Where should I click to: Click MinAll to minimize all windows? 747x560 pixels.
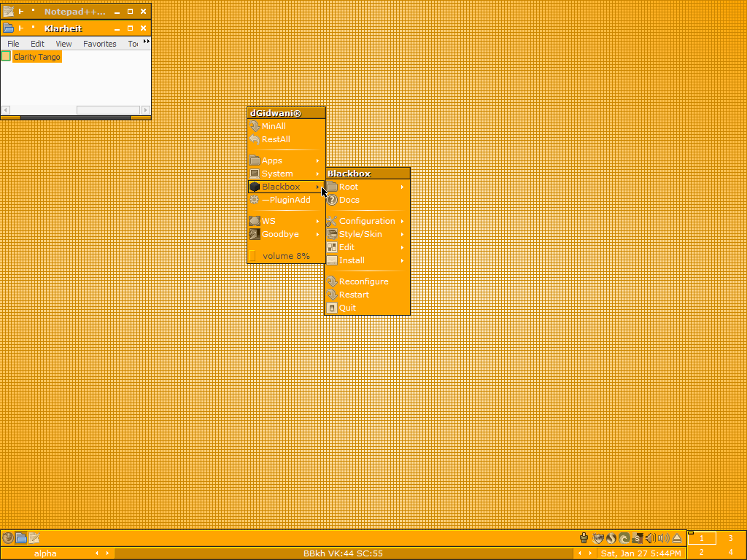(x=286, y=126)
